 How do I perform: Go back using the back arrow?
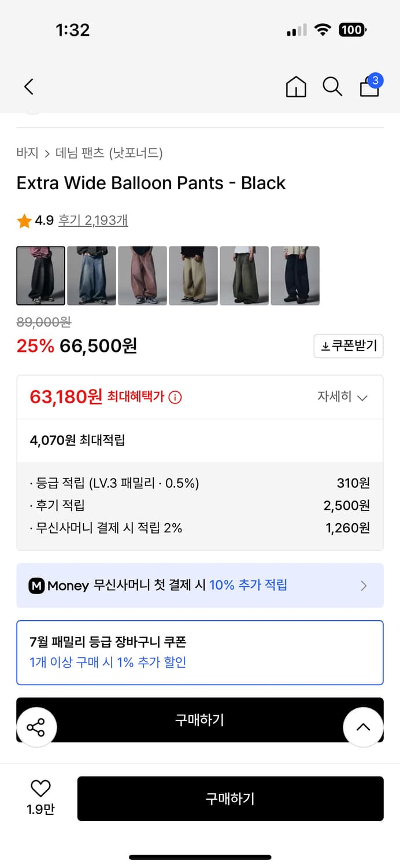[x=29, y=86]
